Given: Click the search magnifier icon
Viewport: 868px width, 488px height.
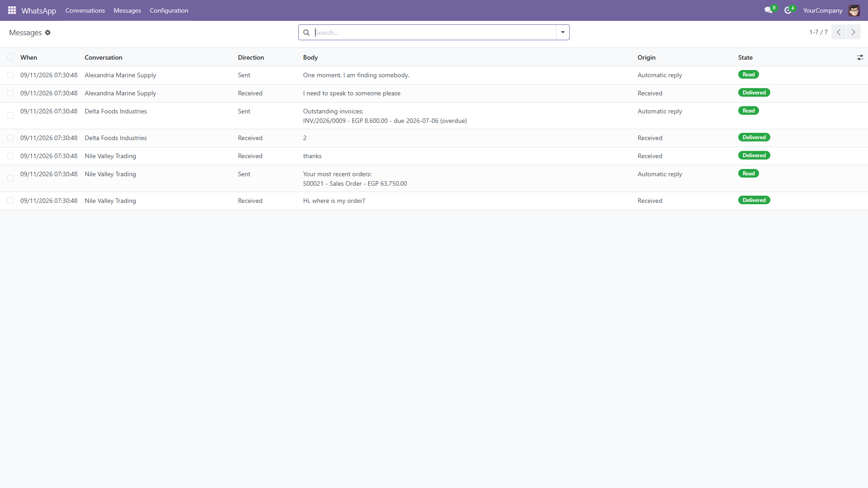Looking at the screenshot, I should coord(306,33).
